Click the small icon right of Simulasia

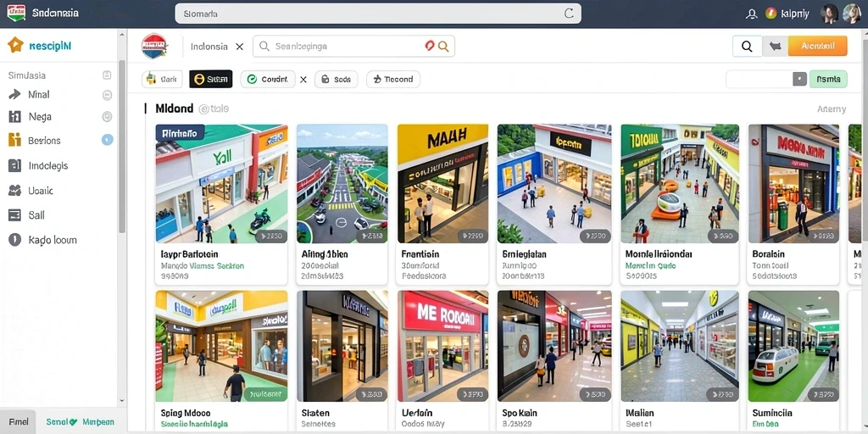coord(107,75)
